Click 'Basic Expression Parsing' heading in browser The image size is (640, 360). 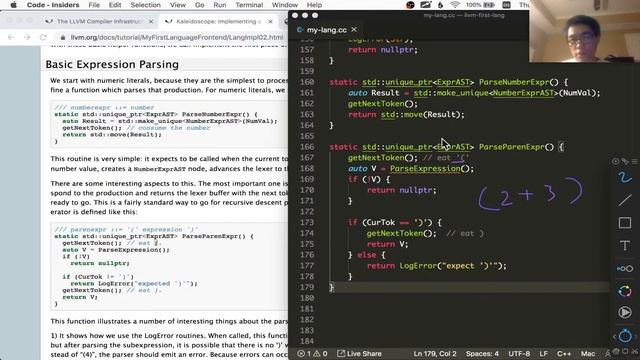click(x=112, y=64)
